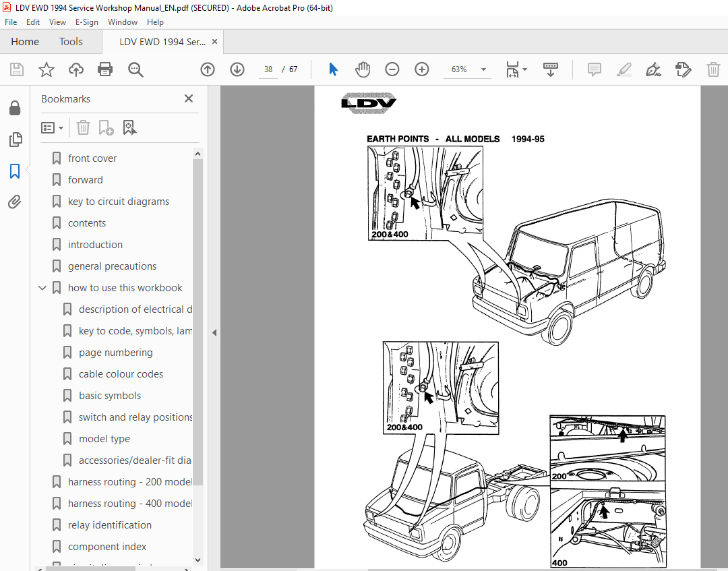Open 'front cover' bookmark
Screen dimensions: 728x571
click(x=92, y=158)
